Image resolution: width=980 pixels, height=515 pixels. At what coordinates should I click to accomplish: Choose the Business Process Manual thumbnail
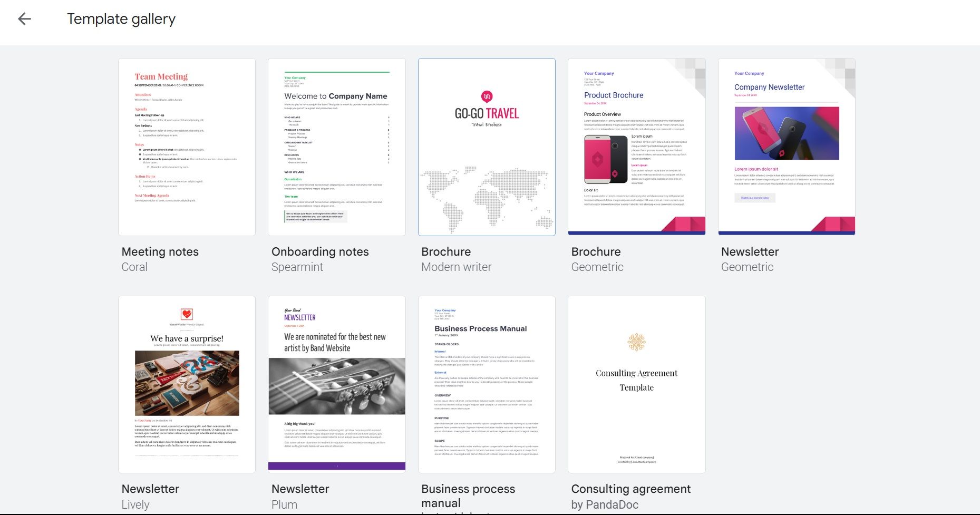(487, 384)
